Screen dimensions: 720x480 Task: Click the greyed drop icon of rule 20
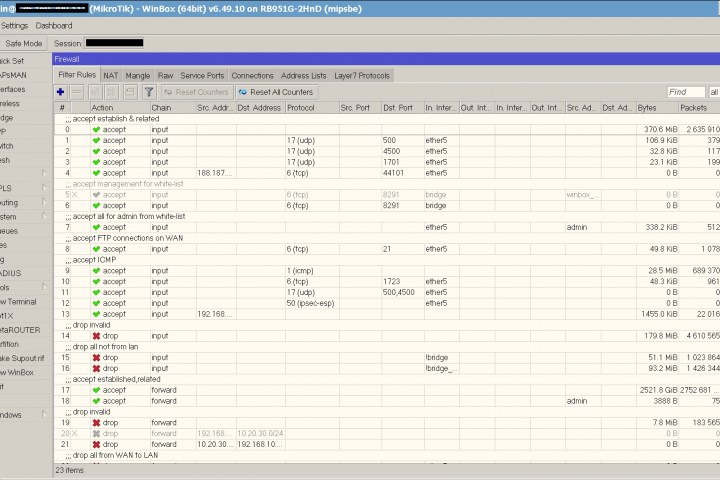pyautogui.click(x=96, y=434)
